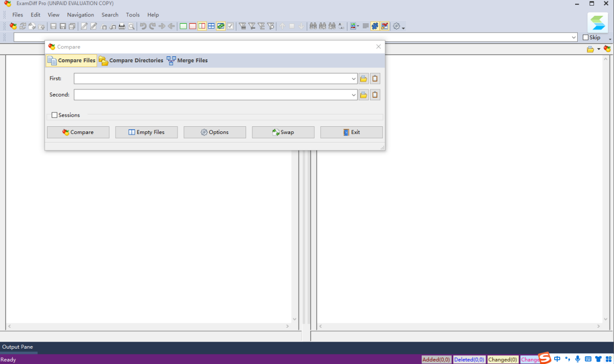Screen dimensions: 614x364
Task: Click the green rectangle pane icon
Action: (183, 26)
